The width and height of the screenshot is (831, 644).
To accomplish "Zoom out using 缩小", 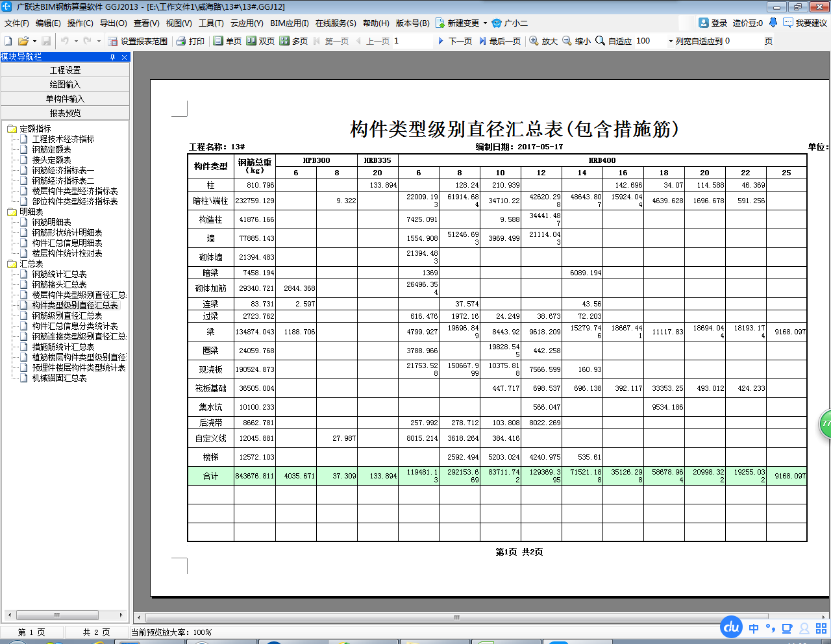I will pyautogui.click(x=577, y=41).
